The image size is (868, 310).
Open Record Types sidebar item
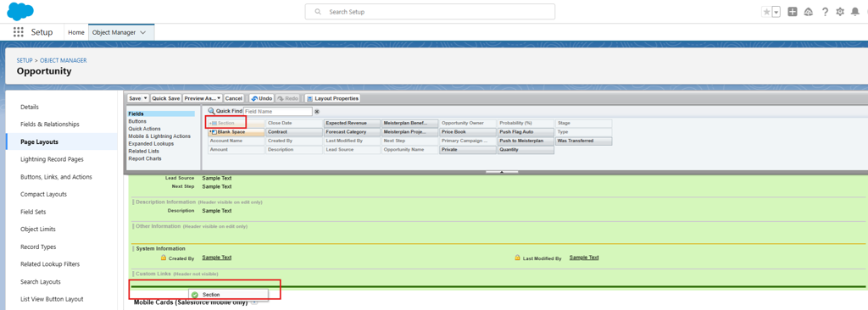tap(38, 246)
